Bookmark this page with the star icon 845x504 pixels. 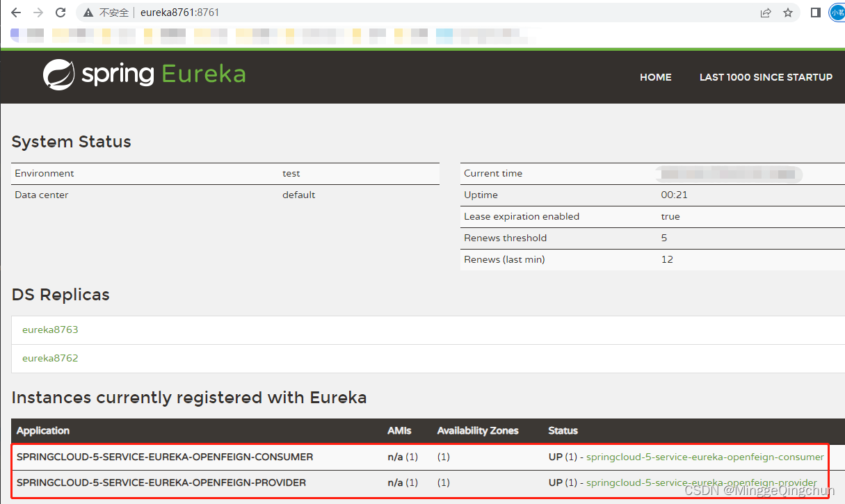(x=788, y=13)
